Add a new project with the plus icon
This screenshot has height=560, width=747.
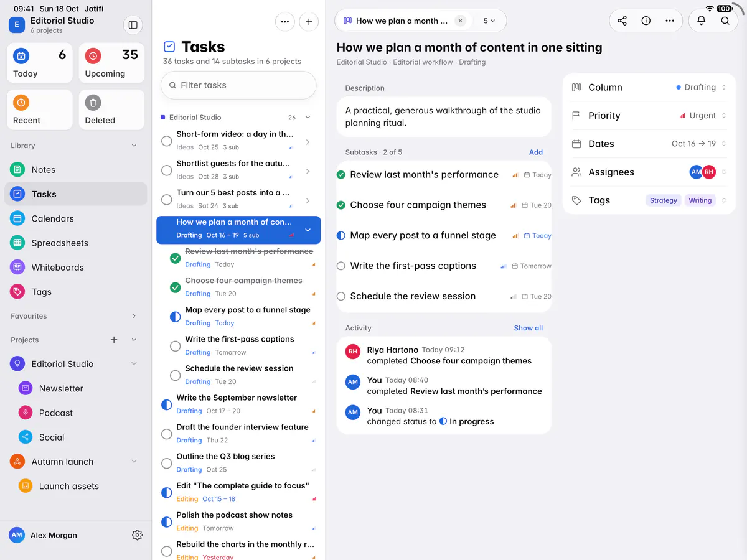coord(114,340)
